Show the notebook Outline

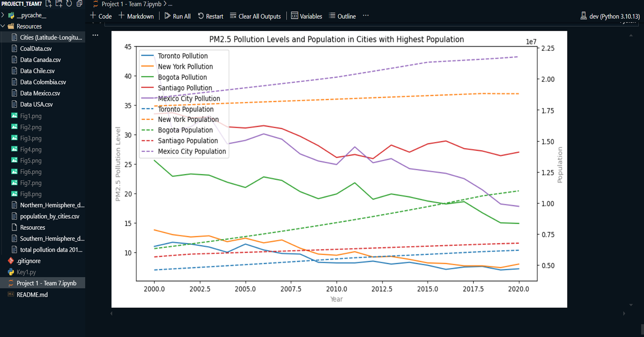(342, 16)
